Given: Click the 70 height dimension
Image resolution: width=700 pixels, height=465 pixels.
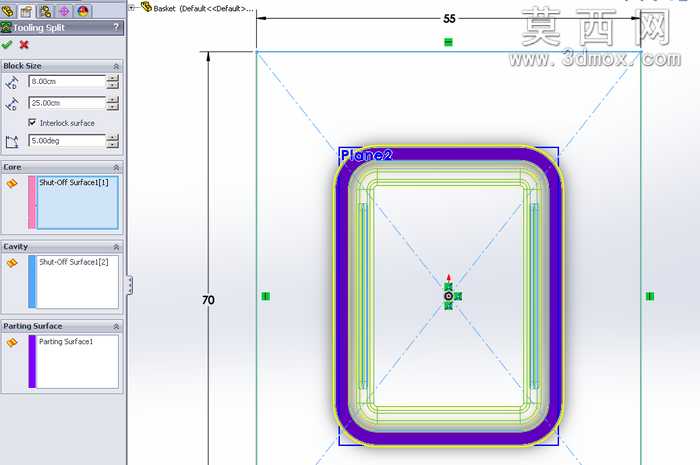Looking at the screenshot, I should coord(208,300).
